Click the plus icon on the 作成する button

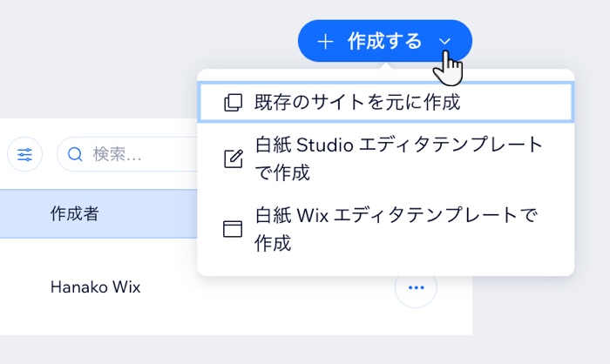click(x=325, y=41)
